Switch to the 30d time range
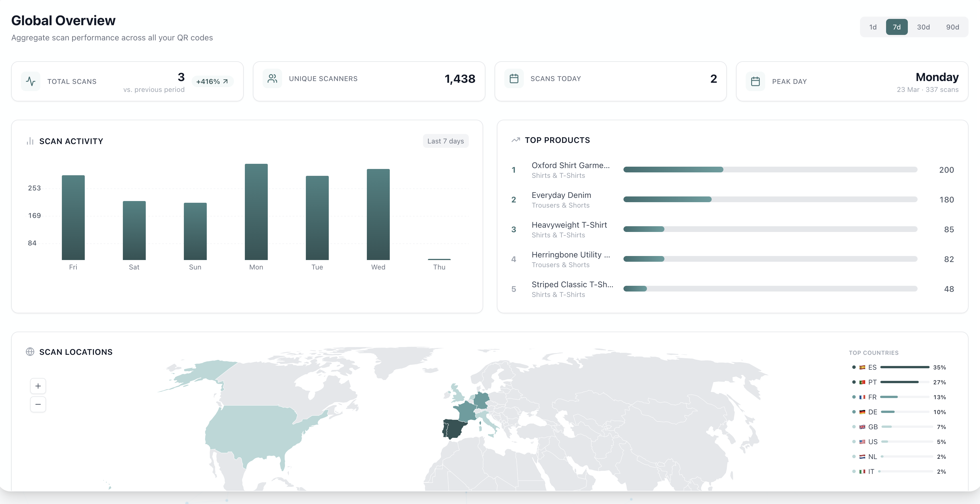The image size is (980, 504). [924, 27]
